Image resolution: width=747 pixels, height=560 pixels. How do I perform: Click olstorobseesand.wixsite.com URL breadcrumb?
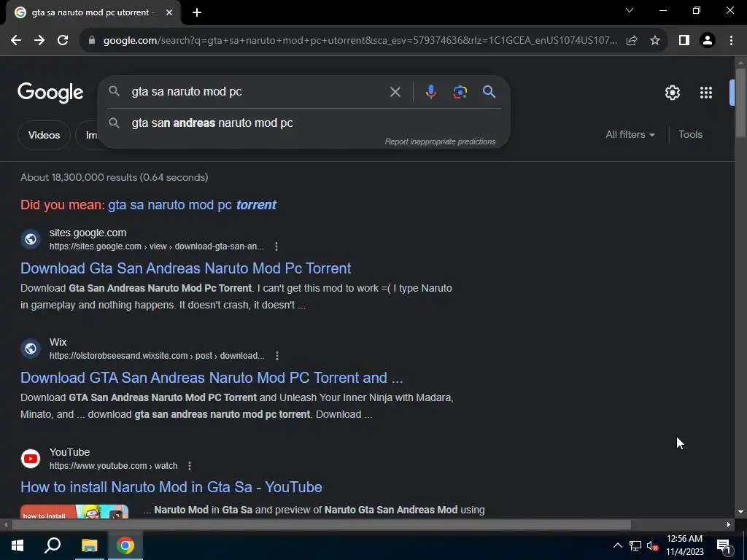click(157, 356)
